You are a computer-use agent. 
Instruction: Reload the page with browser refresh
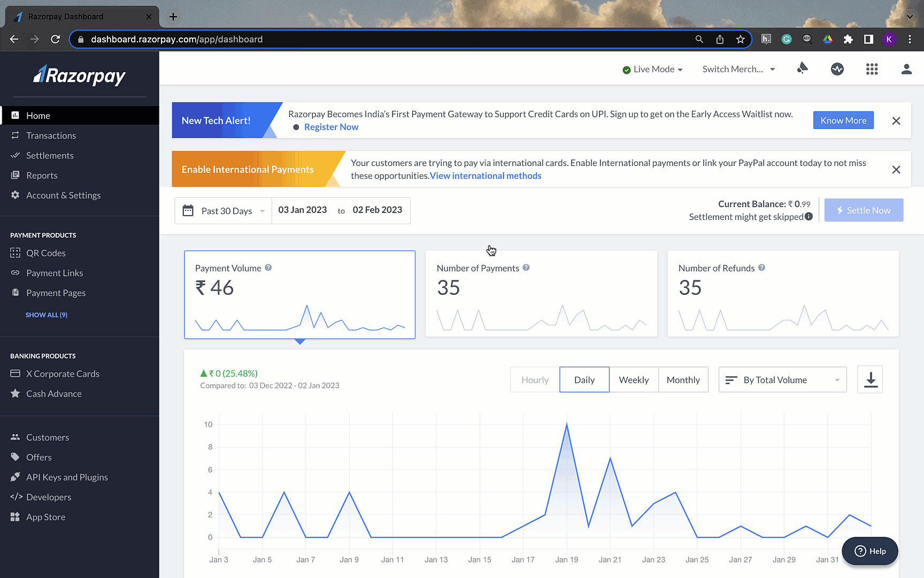55,39
